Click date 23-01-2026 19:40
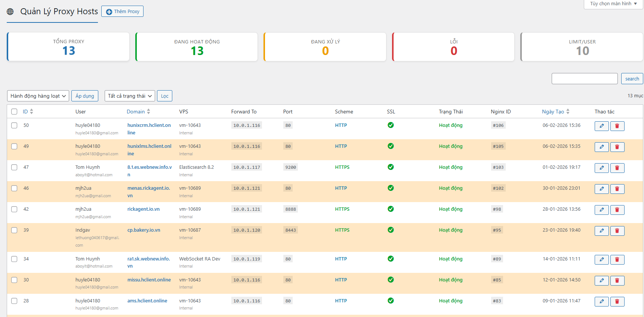 click(x=561, y=230)
